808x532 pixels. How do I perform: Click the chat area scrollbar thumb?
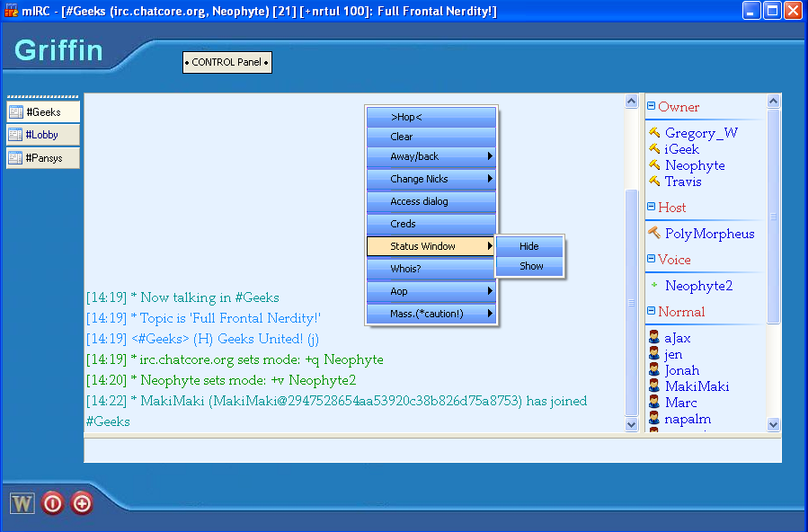tap(631, 302)
